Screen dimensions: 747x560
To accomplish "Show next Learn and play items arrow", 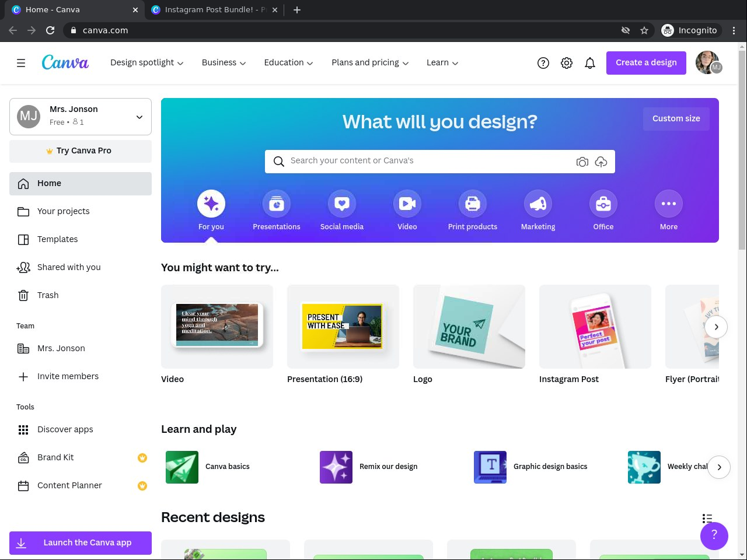I will (x=719, y=467).
